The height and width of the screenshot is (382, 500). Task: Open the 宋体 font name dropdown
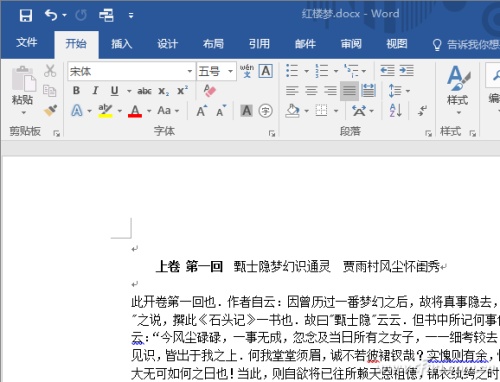tap(190, 71)
